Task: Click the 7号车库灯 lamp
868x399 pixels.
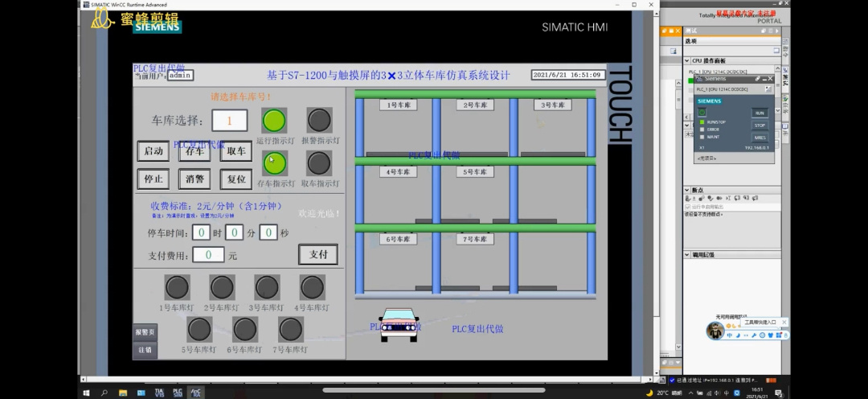Action: 291,329
